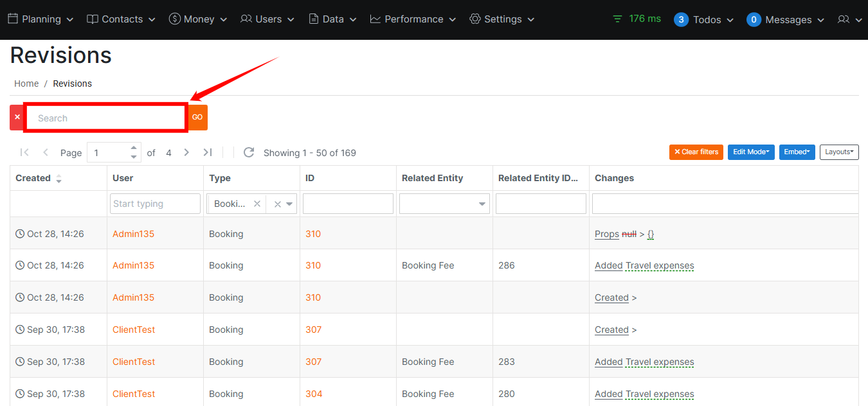Expand the Edit Mode dropdown
The width and height of the screenshot is (868, 406).
pos(750,152)
